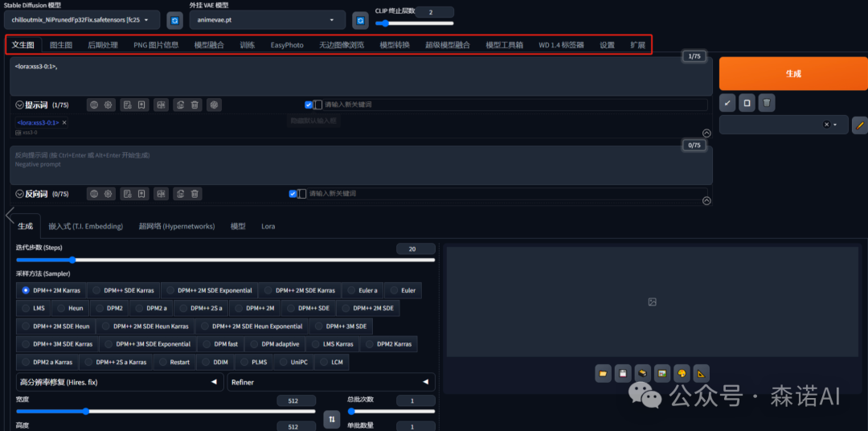Click the globe icon in 提示词 toolbar

tap(94, 105)
